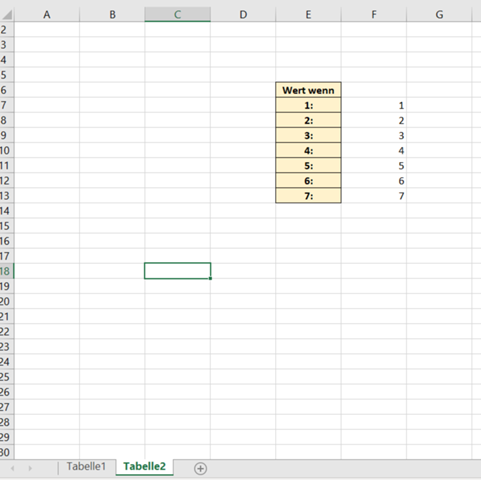Select column B header
481x480 pixels.
tap(112, 14)
